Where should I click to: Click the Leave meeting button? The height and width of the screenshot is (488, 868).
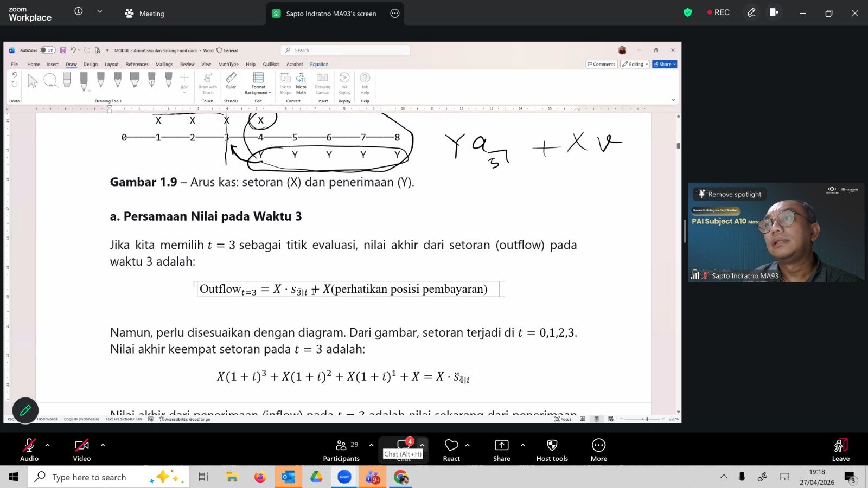pyautogui.click(x=841, y=450)
